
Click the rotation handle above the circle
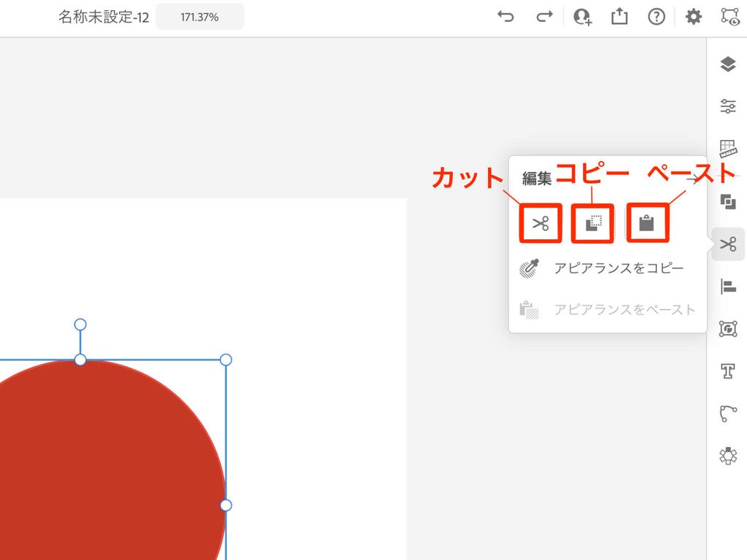pyautogui.click(x=80, y=324)
